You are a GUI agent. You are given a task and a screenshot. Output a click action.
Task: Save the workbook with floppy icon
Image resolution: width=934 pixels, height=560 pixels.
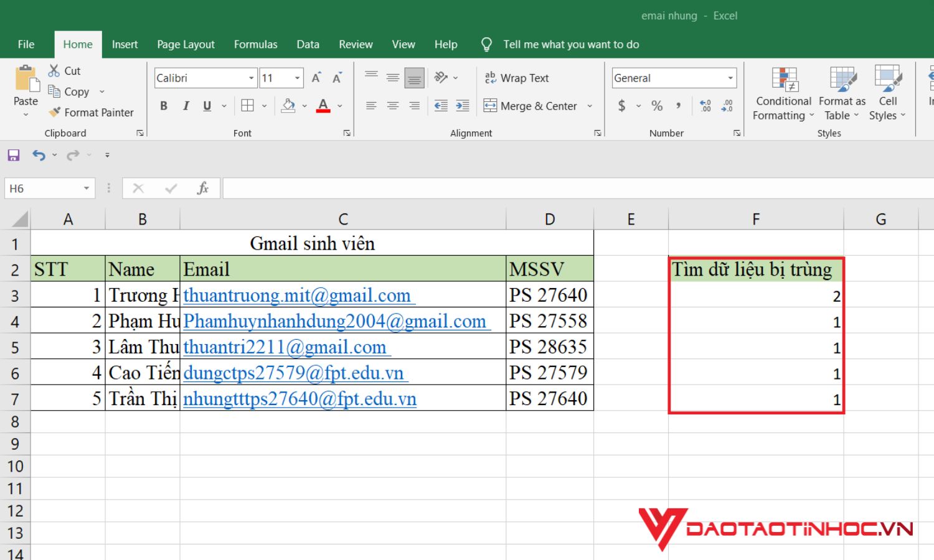[14, 155]
